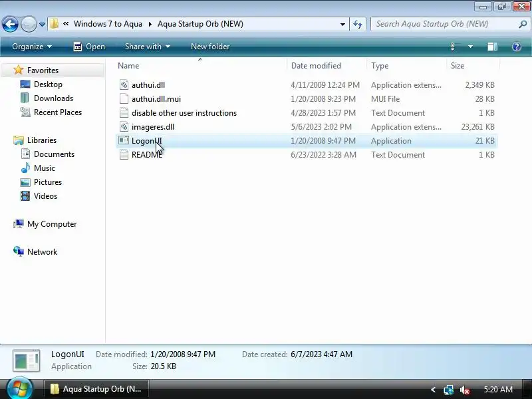
Task: Click Show desktop strip beside the clock
Action: click(528, 389)
